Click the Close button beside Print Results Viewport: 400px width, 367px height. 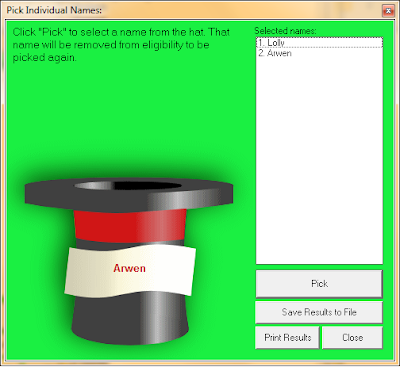tap(352, 337)
